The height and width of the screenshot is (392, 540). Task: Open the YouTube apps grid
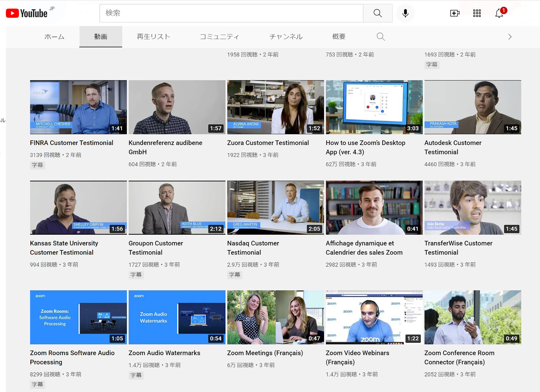pos(477,13)
